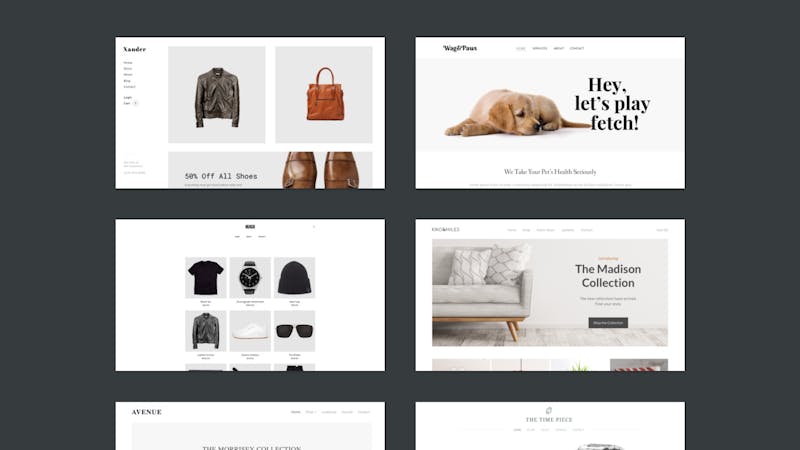Open About in Wag & Paws navigation
This screenshot has height=450, width=800.
(559, 48)
